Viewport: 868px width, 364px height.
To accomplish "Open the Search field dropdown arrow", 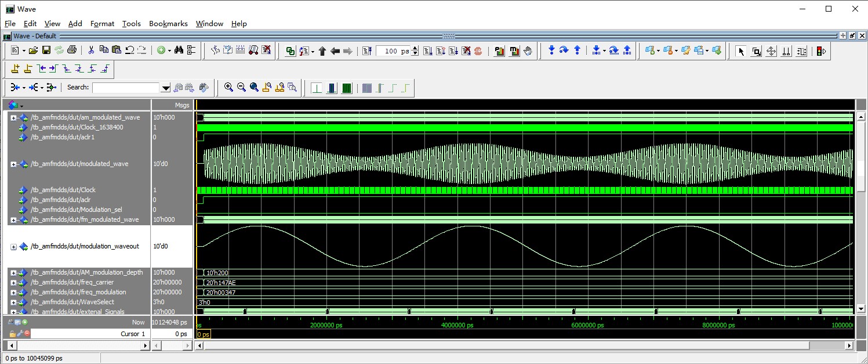I will click(166, 88).
